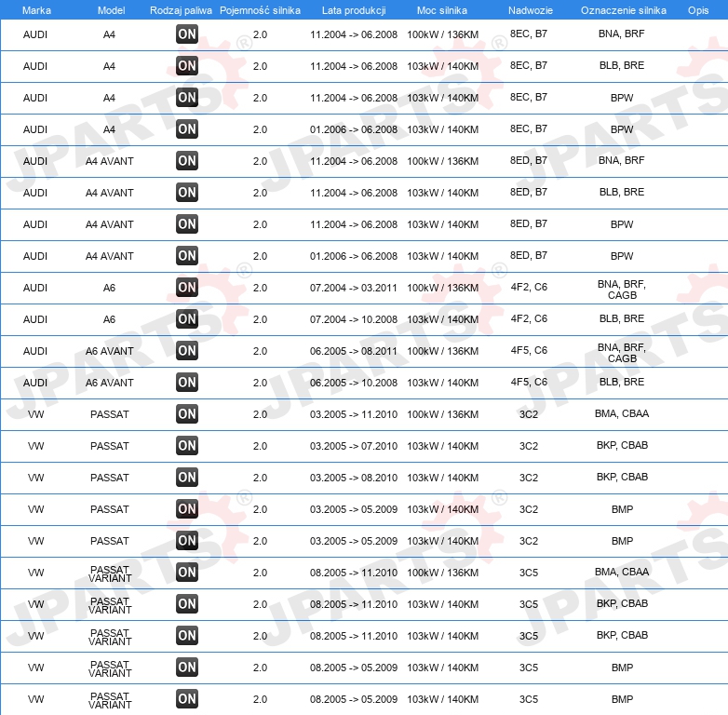Click the Opis column header
The image size is (728, 715).
pyautogui.click(x=698, y=10)
